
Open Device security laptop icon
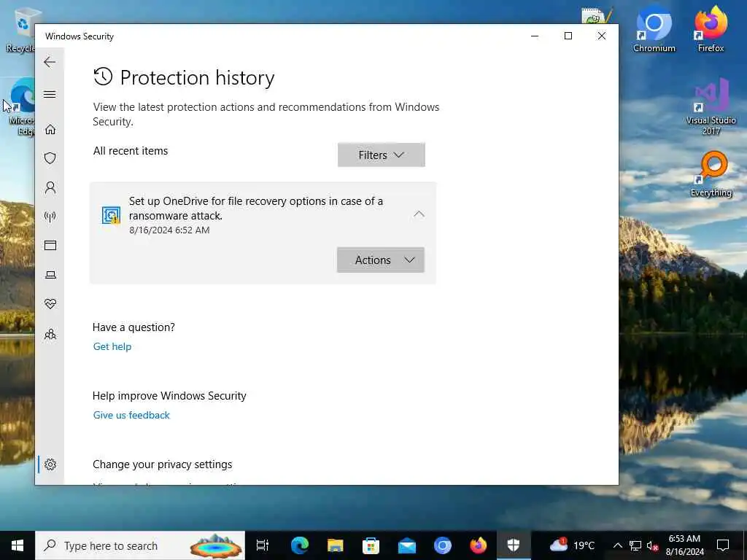click(50, 275)
